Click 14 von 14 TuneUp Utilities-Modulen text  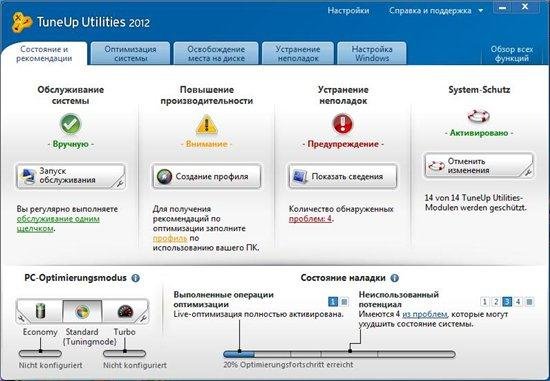pyautogui.click(x=476, y=203)
